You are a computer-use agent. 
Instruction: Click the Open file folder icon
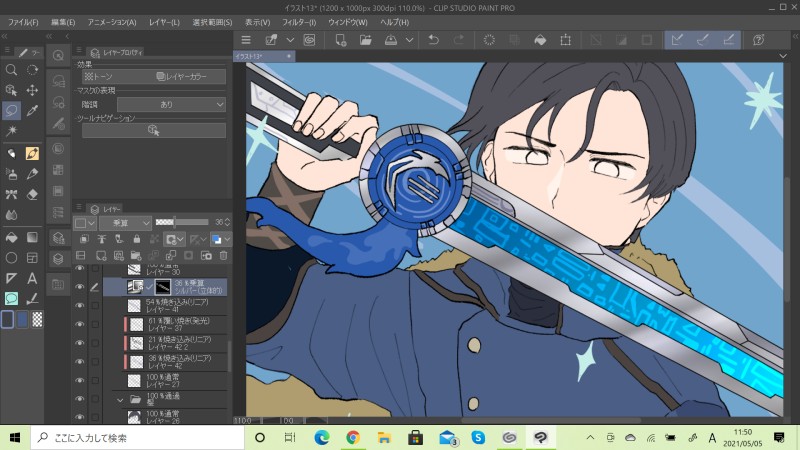pos(366,40)
